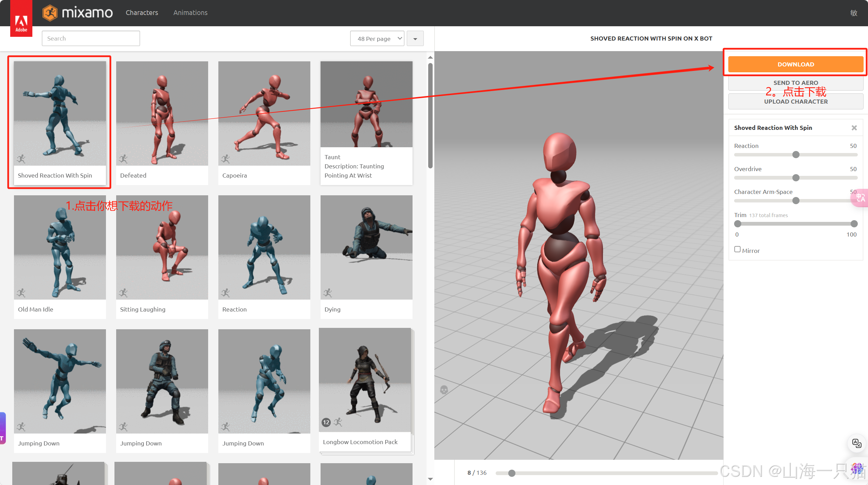Adjust the Character Arm-Space slider handle
868x485 pixels.
[x=796, y=201]
